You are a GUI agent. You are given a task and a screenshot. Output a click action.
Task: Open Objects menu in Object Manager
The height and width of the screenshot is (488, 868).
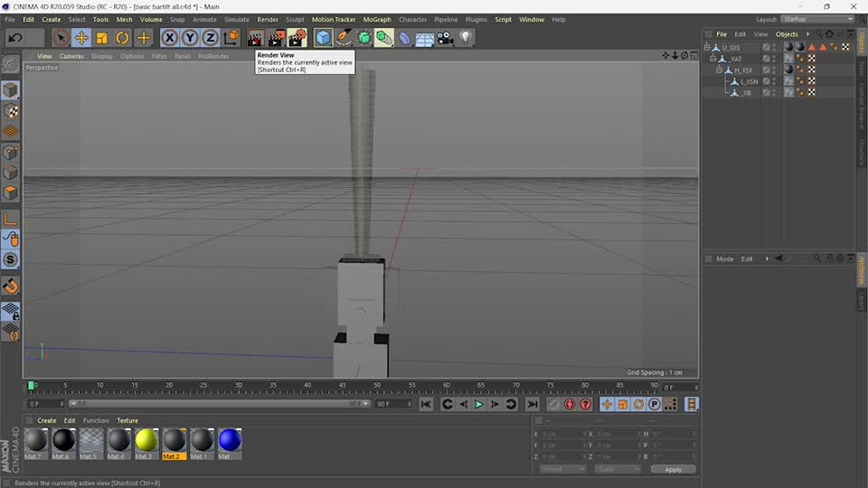tap(787, 34)
